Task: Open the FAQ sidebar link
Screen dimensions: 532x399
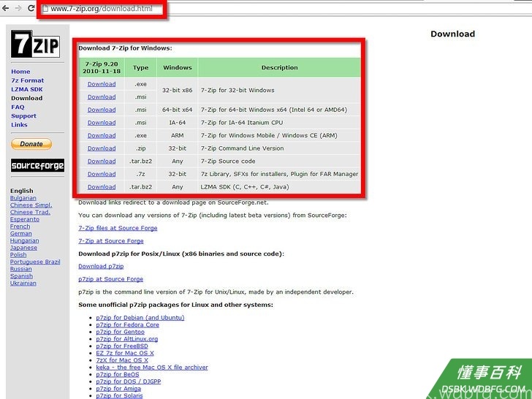Action: click(x=18, y=107)
